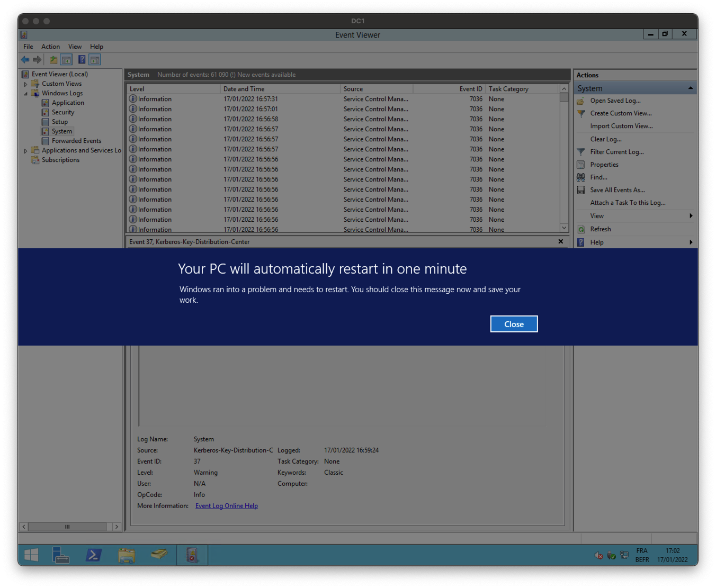
Task: Select the Security log in the tree
Action: (63, 113)
